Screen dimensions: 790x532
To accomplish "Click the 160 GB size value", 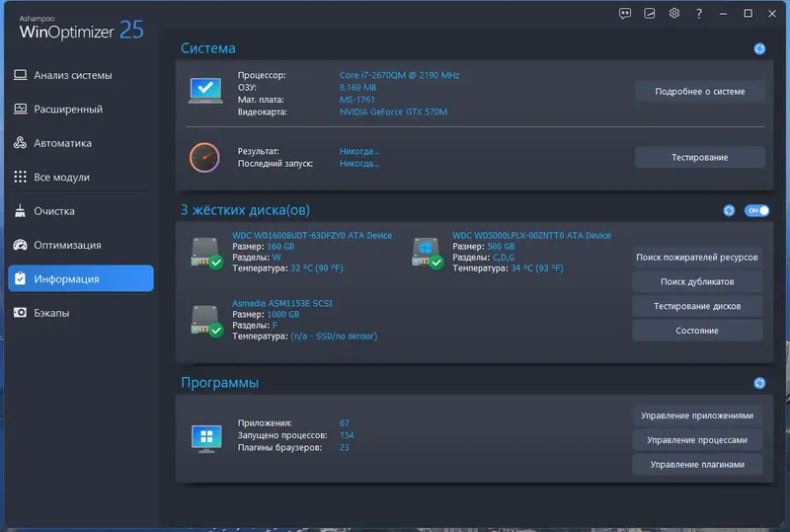I will 280,247.
